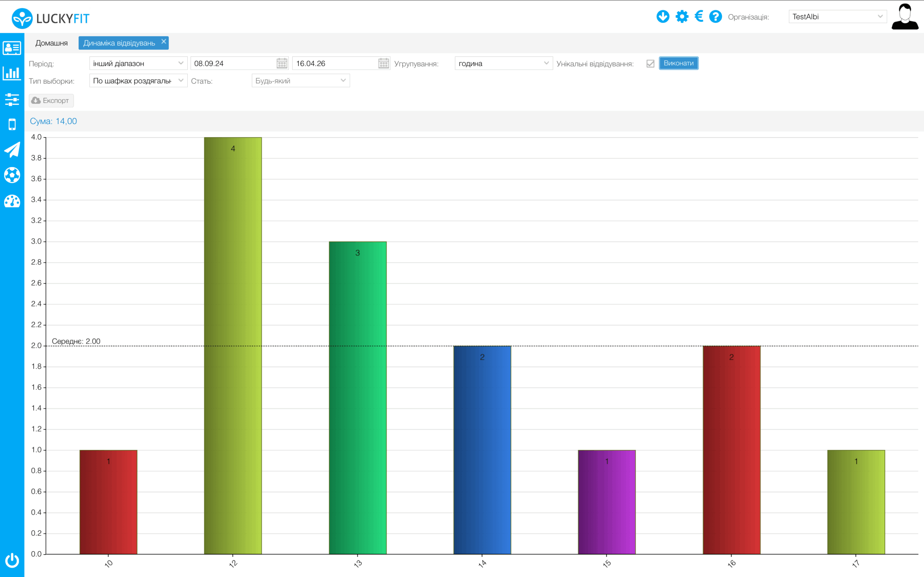Open the client card sidebar icon
Viewport: 924px width, 577px height.
12,48
